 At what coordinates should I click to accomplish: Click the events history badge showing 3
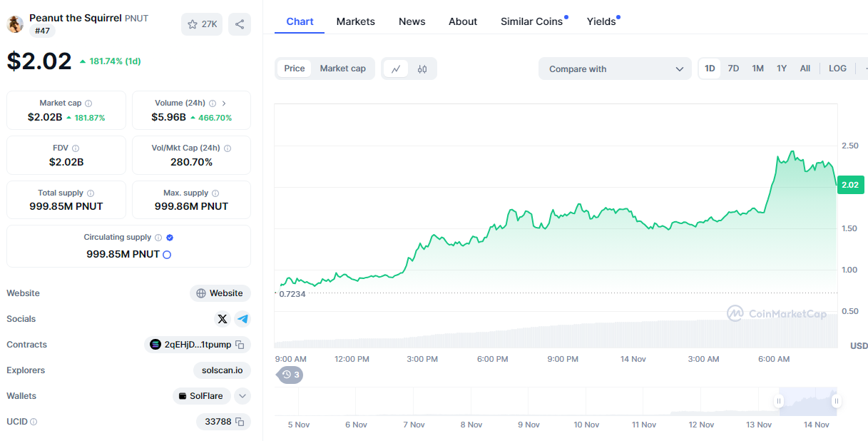[x=290, y=374]
